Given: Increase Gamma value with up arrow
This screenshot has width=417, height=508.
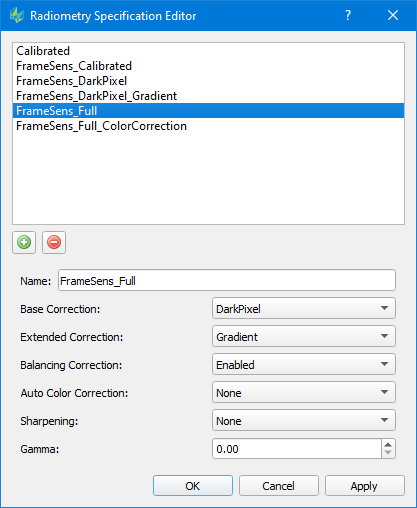Looking at the screenshot, I should click(388, 445).
